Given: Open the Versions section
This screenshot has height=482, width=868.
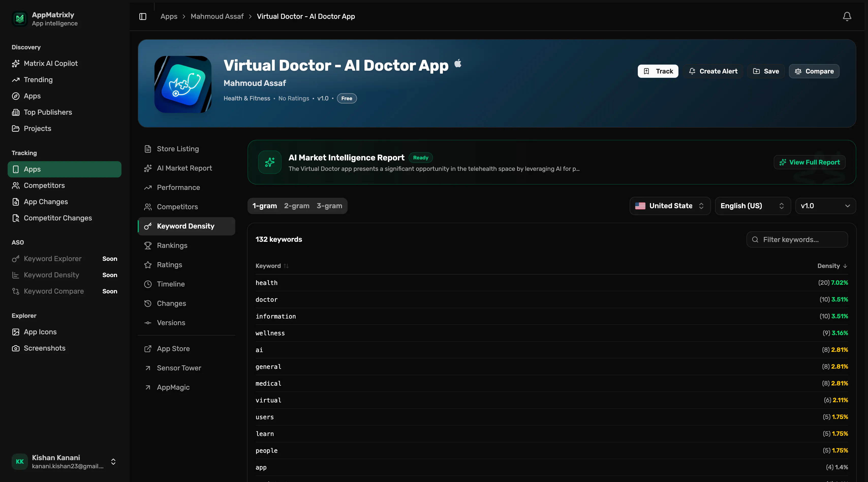Looking at the screenshot, I should (x=186, y=323).
